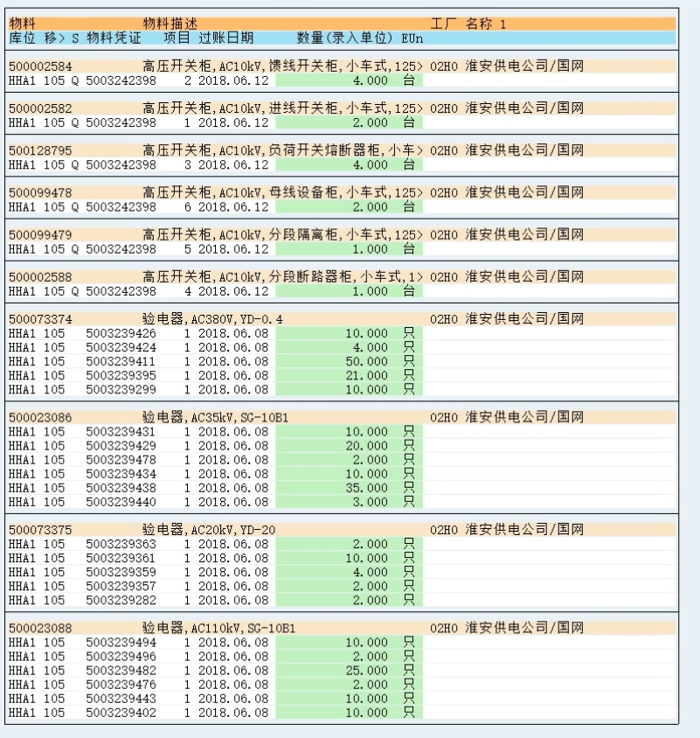Click material number 500023086
This screenshot has width=700, height=738.
pos(40,418)
